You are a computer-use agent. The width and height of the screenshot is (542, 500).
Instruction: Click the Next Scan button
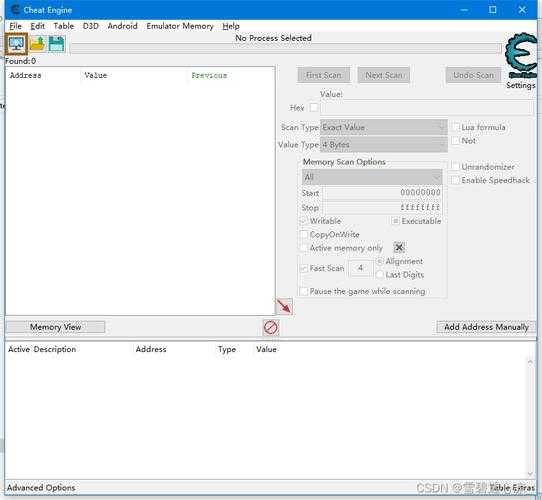[x=384, y=75]
